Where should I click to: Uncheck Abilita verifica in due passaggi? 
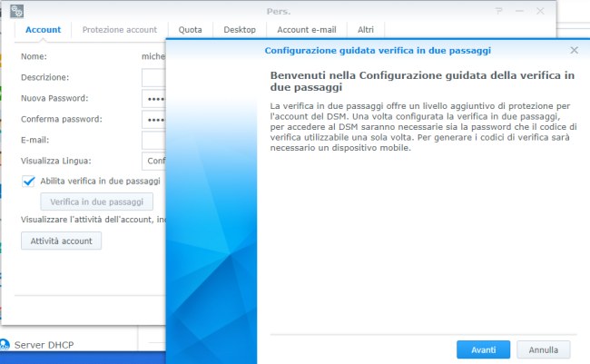coord(28,181)
